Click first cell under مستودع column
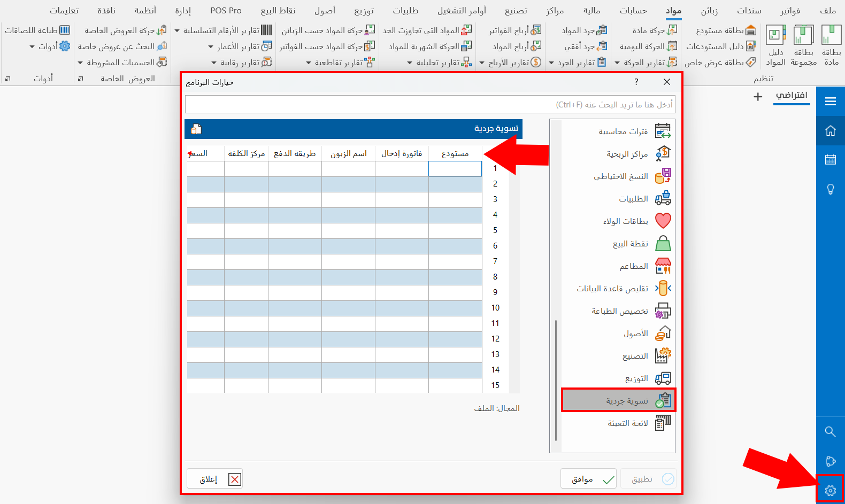The width and height of the screenshot is (845, 504). click(455, 169)
